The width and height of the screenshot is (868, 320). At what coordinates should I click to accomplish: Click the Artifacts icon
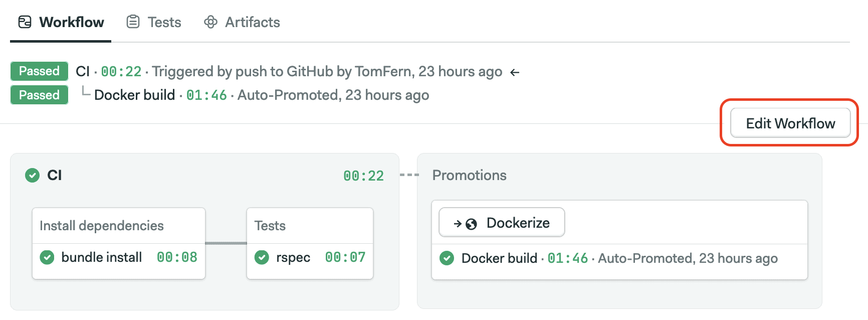(210, 22)
